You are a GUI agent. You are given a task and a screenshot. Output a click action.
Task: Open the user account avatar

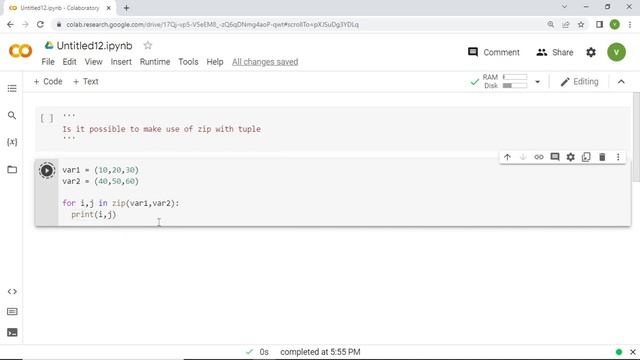point(616,52)
